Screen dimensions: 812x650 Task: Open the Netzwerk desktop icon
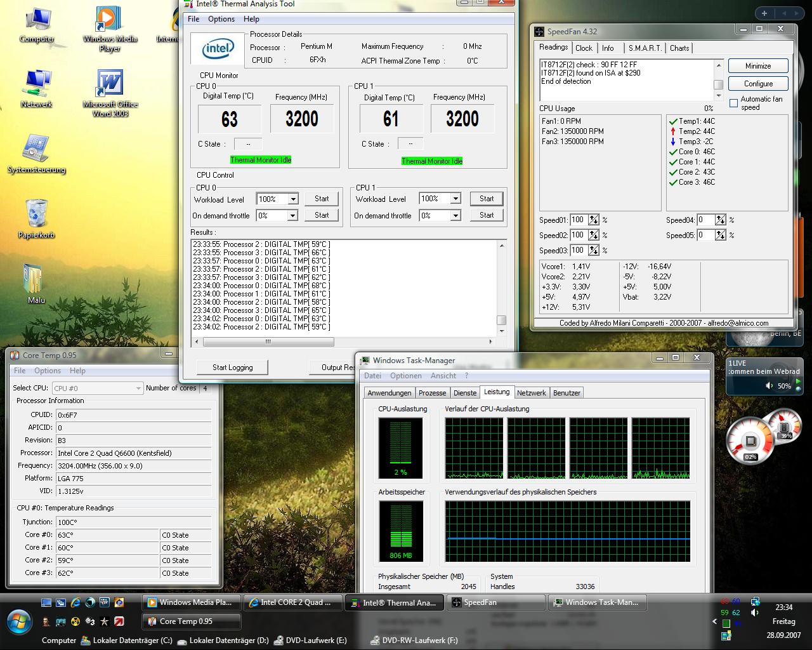[36, 89]
